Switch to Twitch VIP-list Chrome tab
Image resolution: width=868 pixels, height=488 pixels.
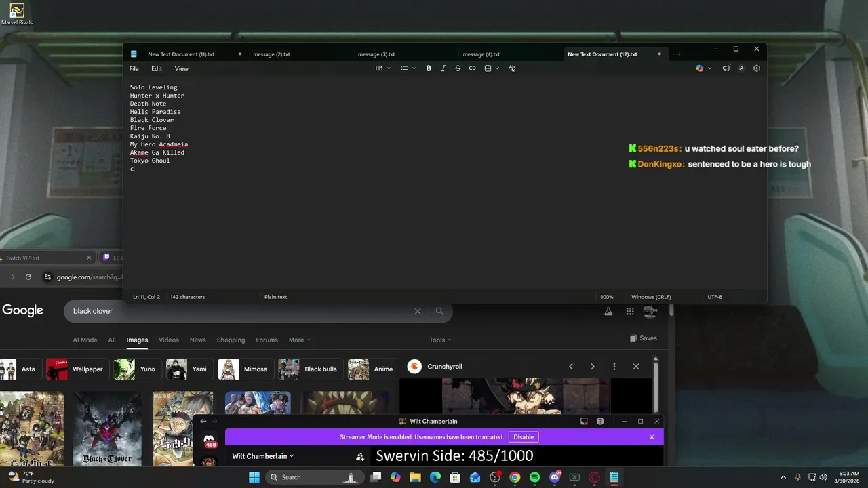pos(47,258)
